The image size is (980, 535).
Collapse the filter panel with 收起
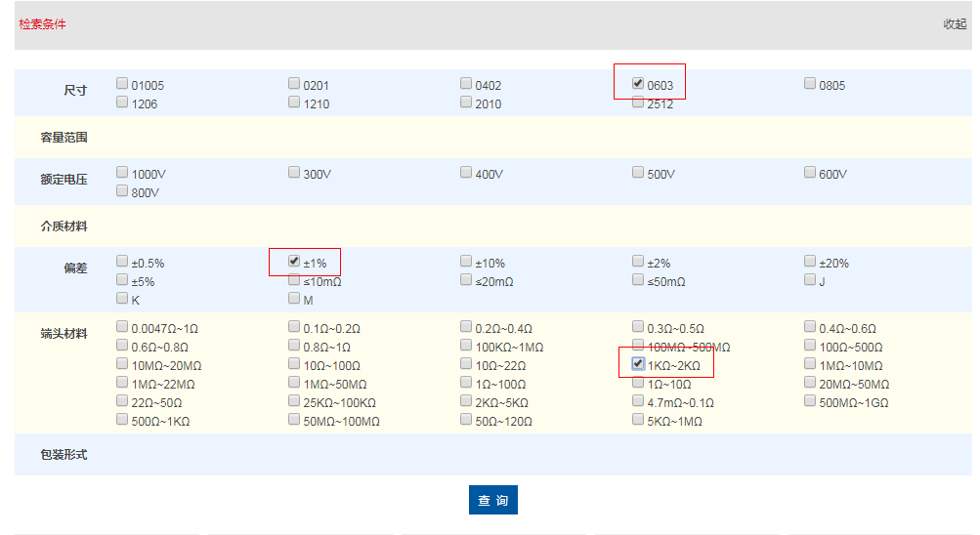(954, 24)
